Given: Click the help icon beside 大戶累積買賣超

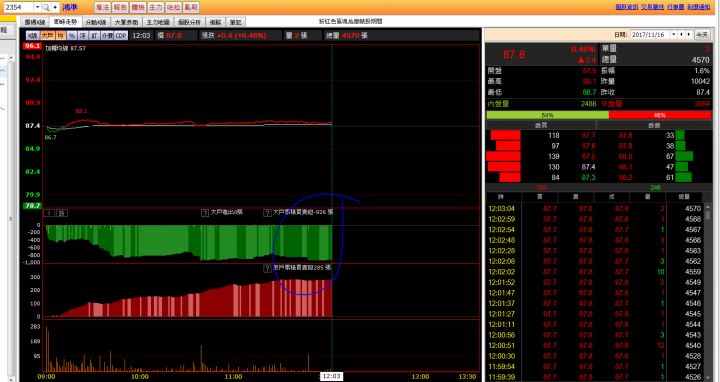Looking at the screenshot, I should (267, 213).
